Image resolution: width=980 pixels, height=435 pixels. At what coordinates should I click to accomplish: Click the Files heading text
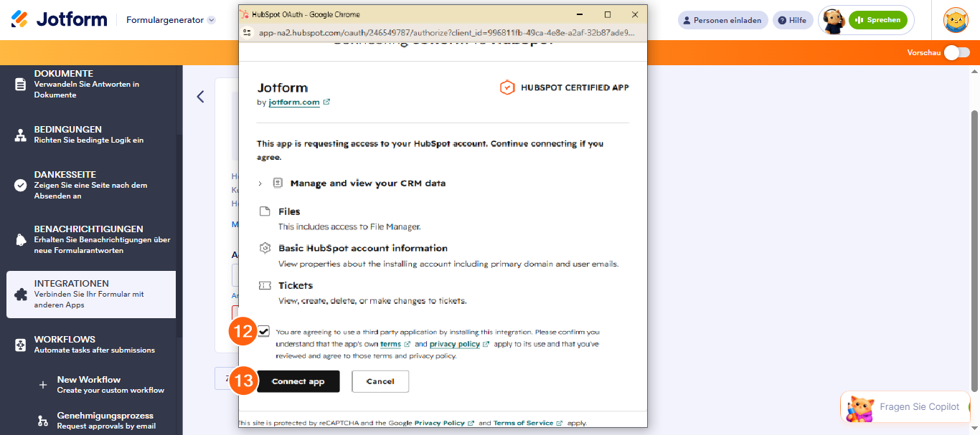[x=289, y=211]
